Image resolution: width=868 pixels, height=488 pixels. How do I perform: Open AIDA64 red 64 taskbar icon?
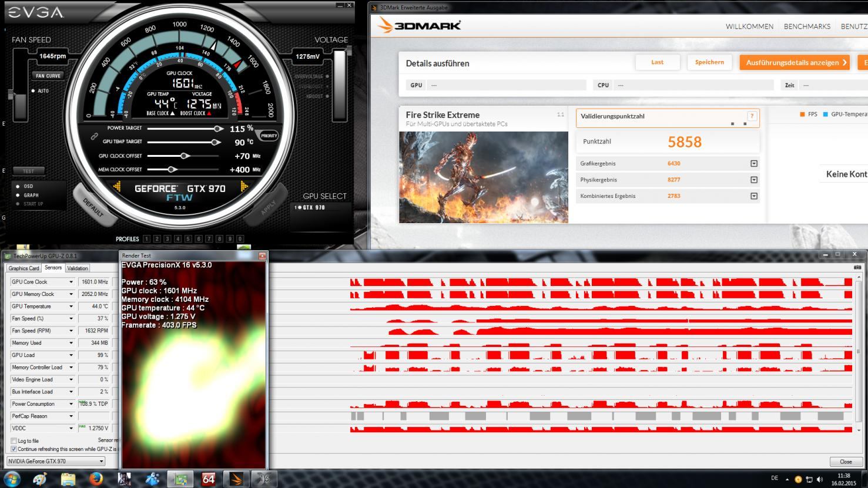pyautogui.click(x=209, y=479)
